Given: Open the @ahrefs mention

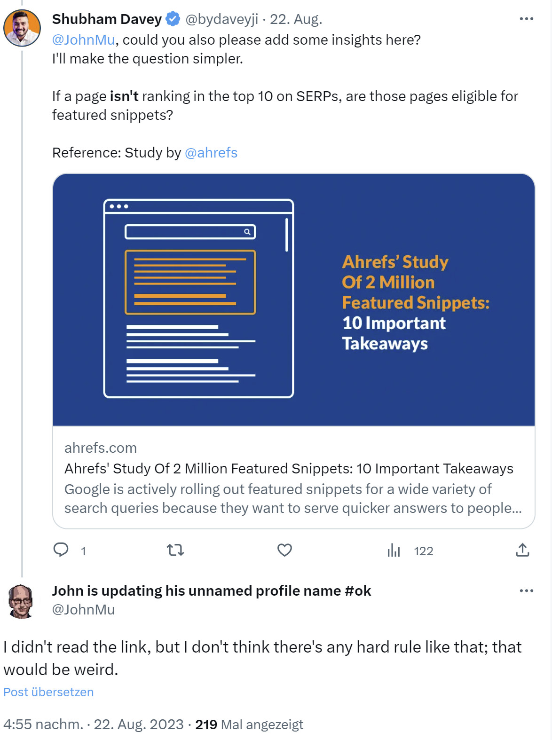Looking at the screenshot, I should click(x=212, y=152).
